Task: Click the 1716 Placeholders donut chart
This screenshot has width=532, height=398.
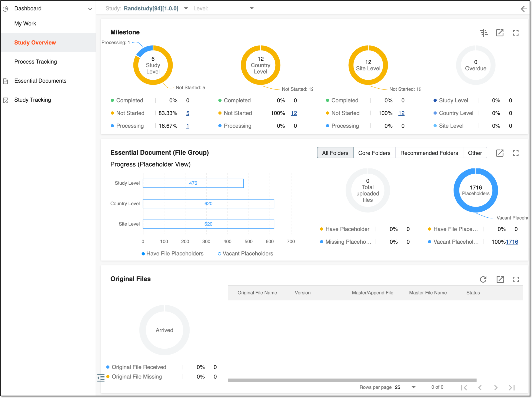Action: [x=475, y=190]
